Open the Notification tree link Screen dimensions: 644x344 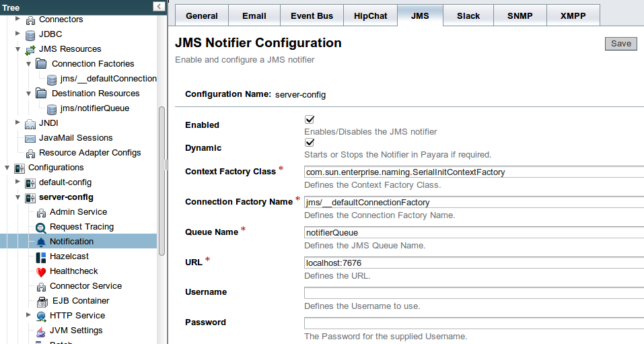pos(71,241)
